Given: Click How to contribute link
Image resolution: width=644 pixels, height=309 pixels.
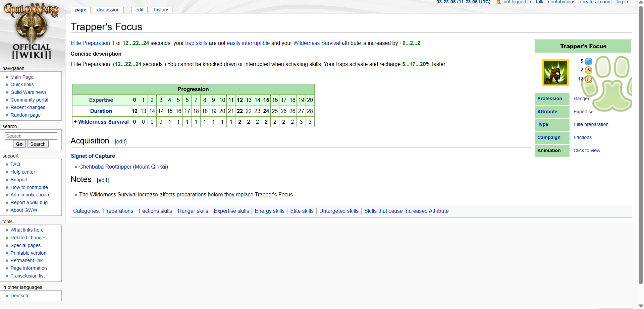Looking at the screenshot, I should click(29, 187).
